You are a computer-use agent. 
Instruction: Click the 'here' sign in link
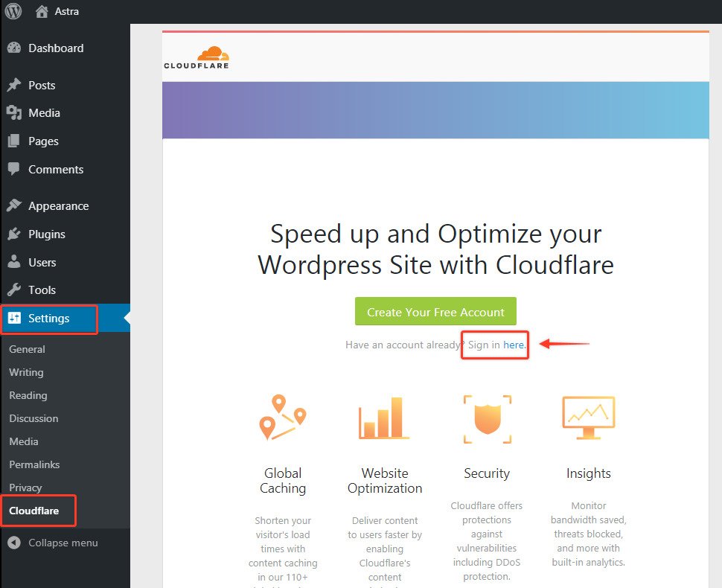pos(514,345)
